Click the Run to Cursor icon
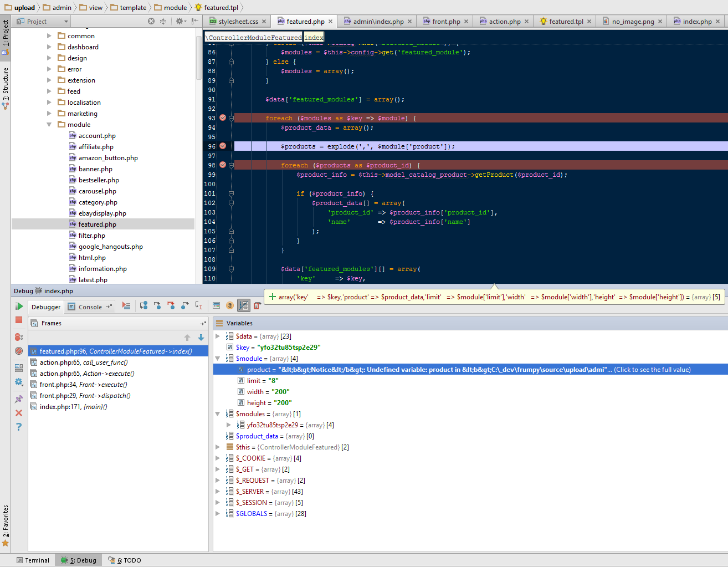Screen dimensions: 728x567 tap(199, 306)
